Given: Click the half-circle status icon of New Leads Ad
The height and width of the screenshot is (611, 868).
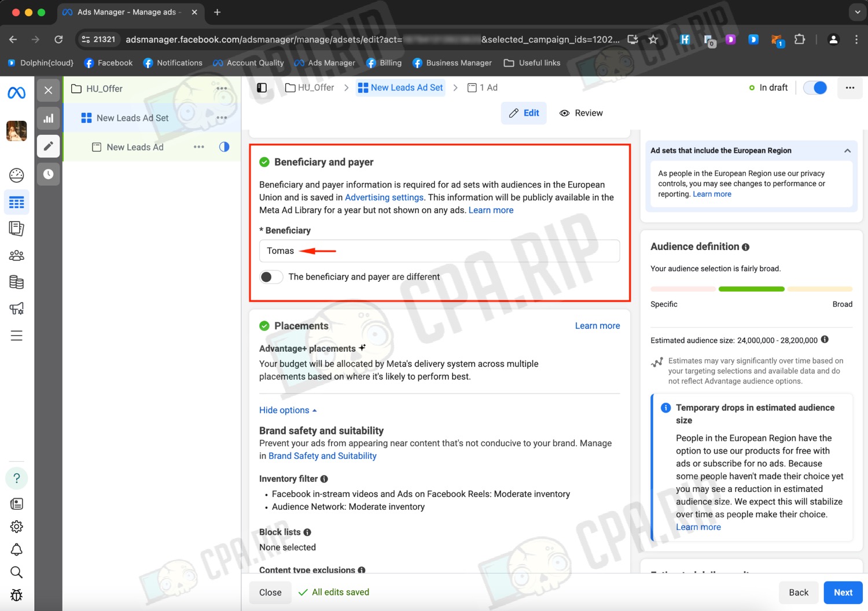Looking at the screenshot, I should [x=224, y=147].
